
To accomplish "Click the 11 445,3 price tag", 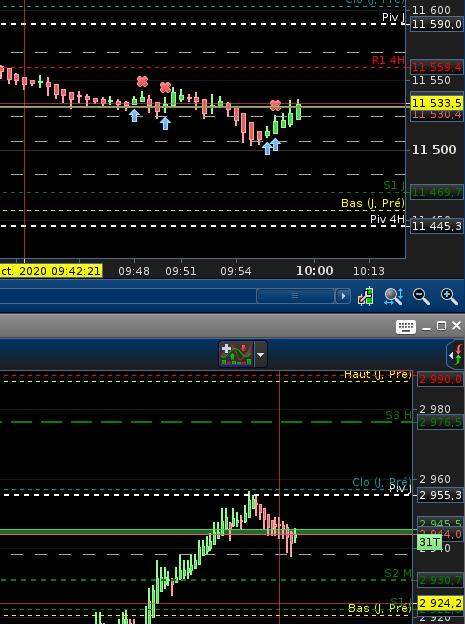I will click(x=436, y=226).
